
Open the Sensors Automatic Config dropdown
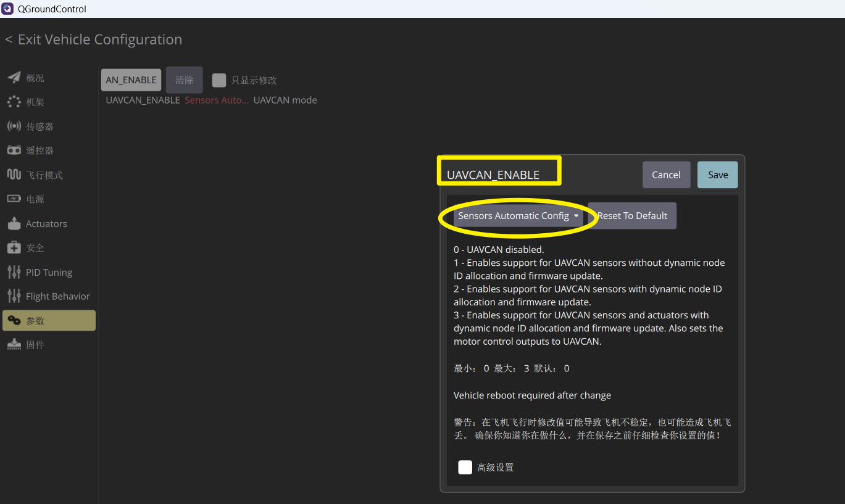tap(518, 216)
